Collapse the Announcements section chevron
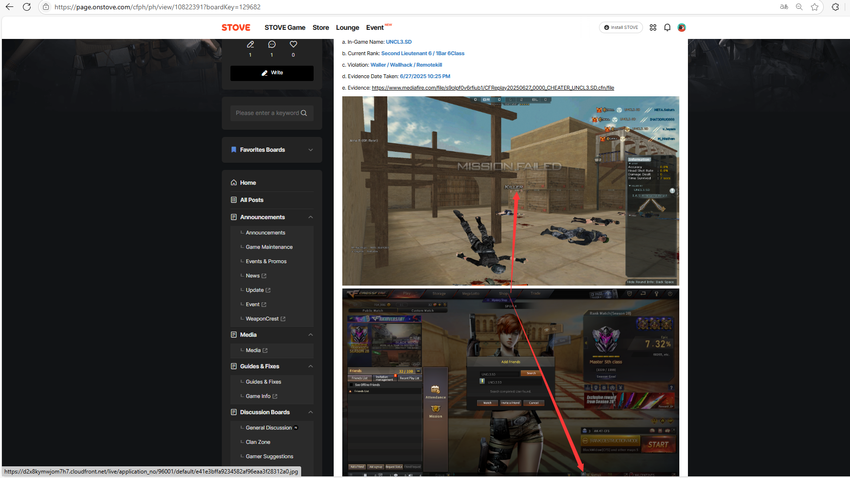Image resolution: width=850 pixels, height=478 pixels. pyautogui.click(x=310, y=217)
